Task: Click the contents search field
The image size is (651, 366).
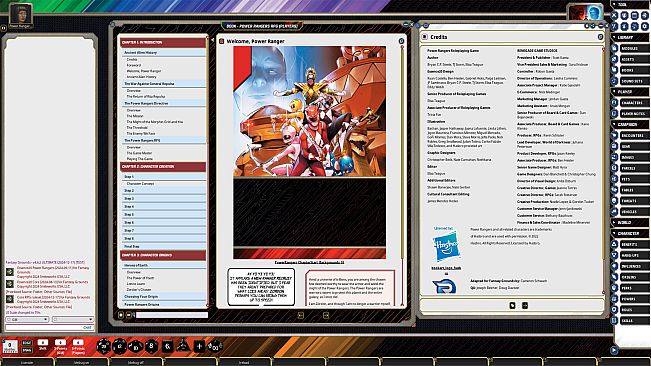Action: 172,315
